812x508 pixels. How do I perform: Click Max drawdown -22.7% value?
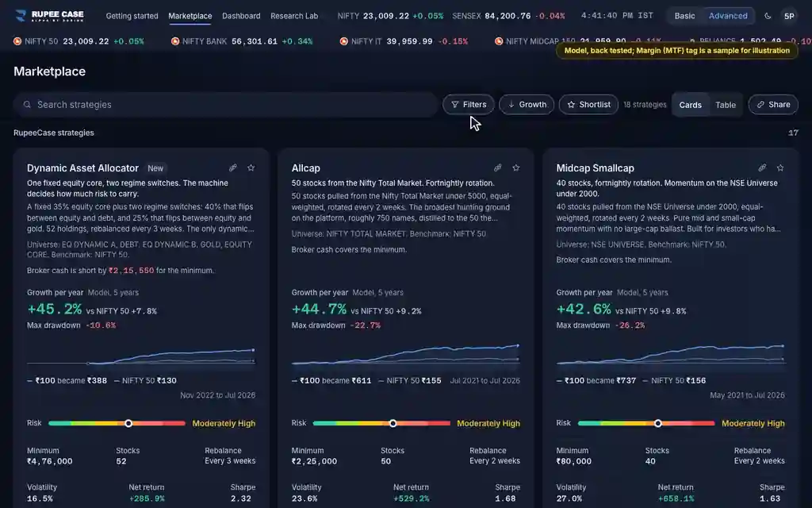tap(365, 325)
